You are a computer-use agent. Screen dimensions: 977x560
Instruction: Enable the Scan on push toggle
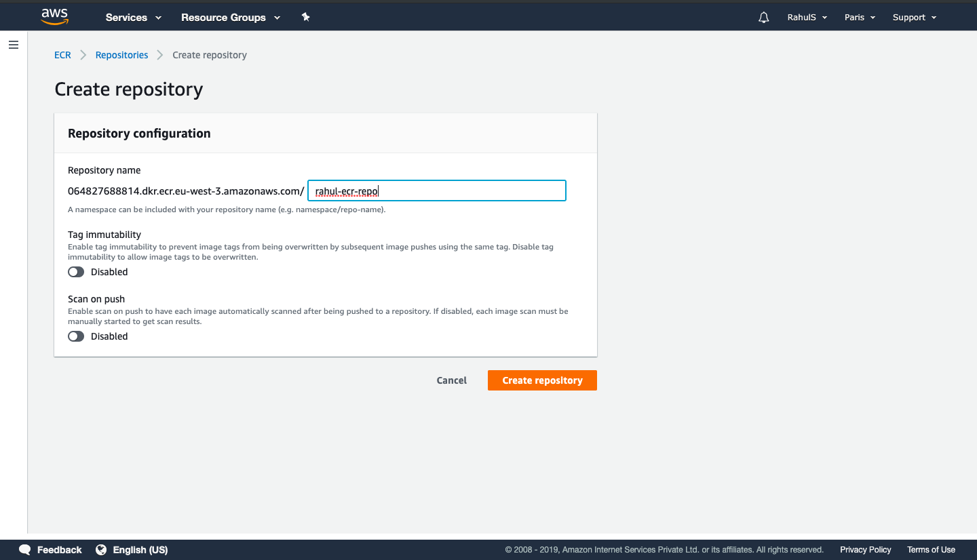click(x=76, y=336)
